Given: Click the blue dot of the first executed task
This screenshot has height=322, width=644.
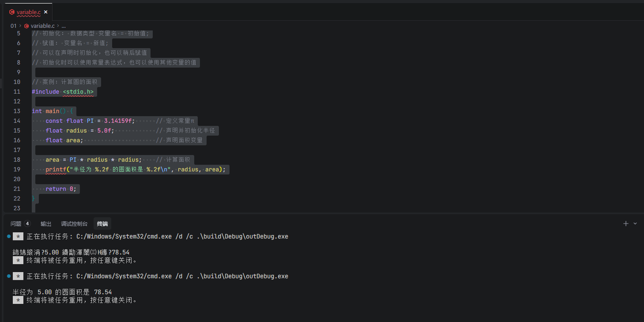Looking at the screenshot, I should [8, 236].
